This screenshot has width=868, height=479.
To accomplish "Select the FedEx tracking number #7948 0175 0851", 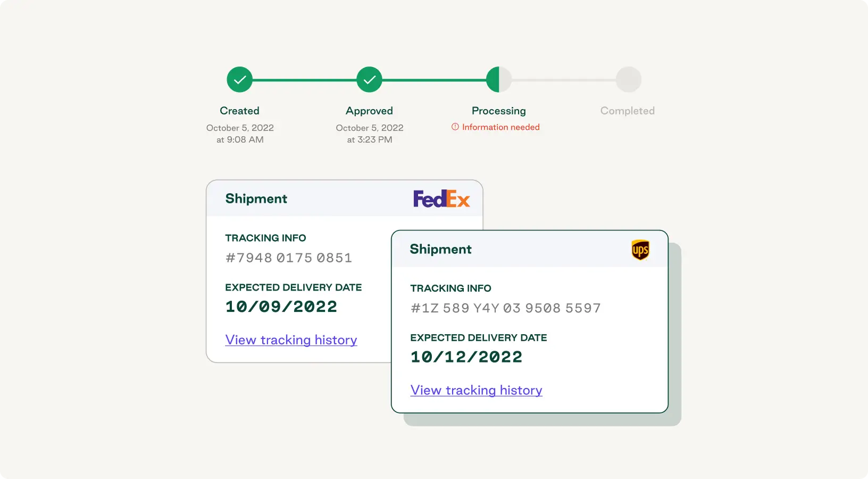I will click(289, 258).
